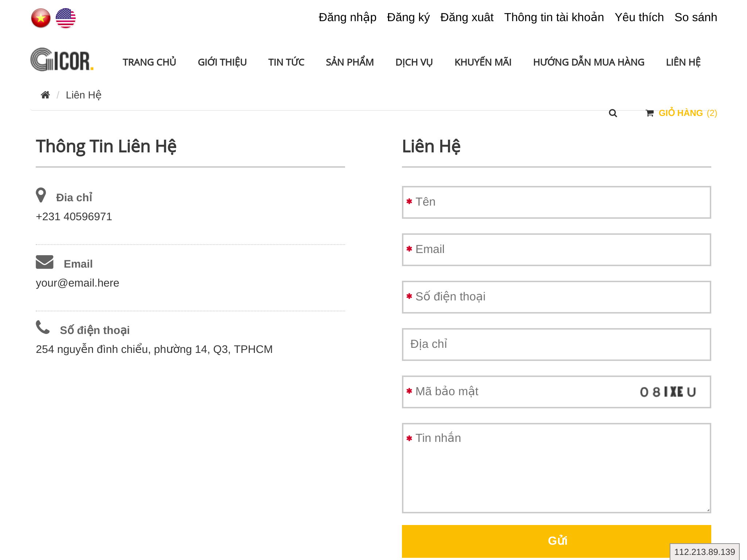
Task: Click the Liên Hệ form heading
Action: [x=431, y=147]
